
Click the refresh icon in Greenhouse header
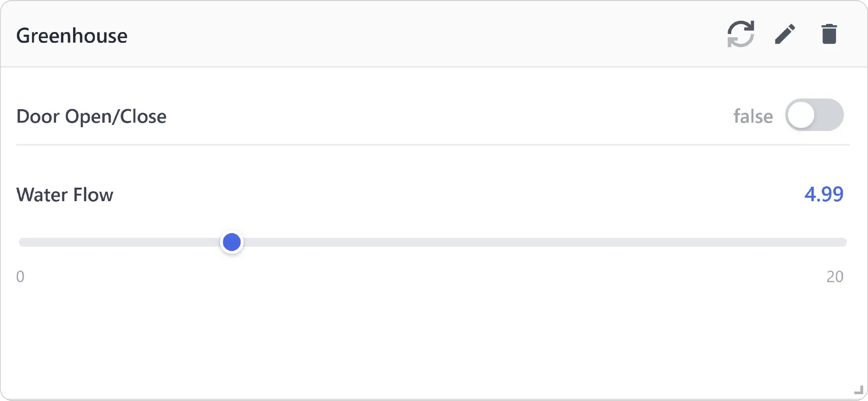coord(741,34)
